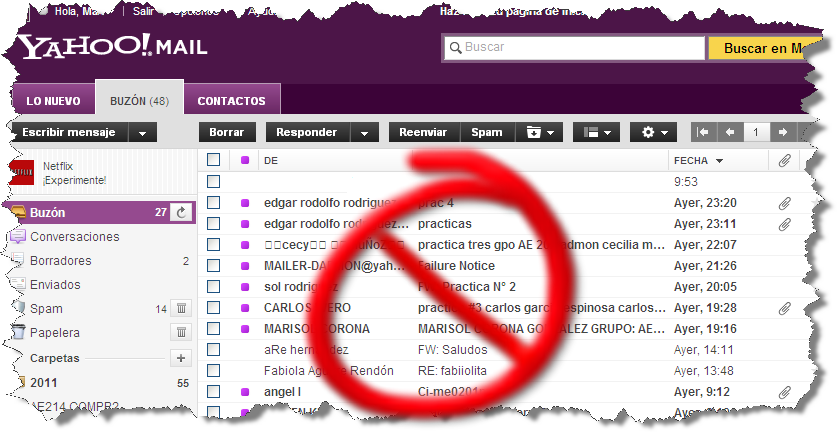Open the Responder dropdown arrow
Screen dimensions: 837x432
click(365, 132)
